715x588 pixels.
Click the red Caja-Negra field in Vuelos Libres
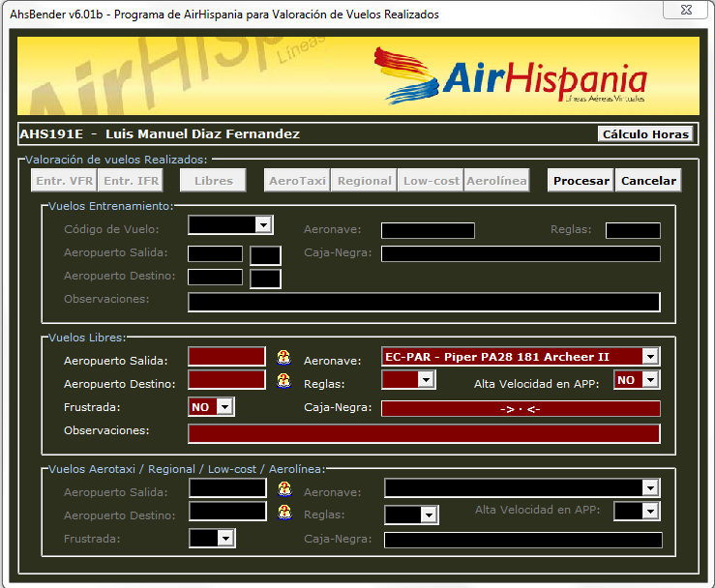(x=521, y=408)
